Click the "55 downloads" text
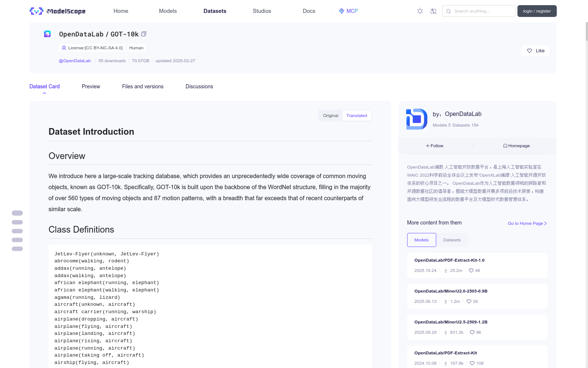 tap(112, 61)
